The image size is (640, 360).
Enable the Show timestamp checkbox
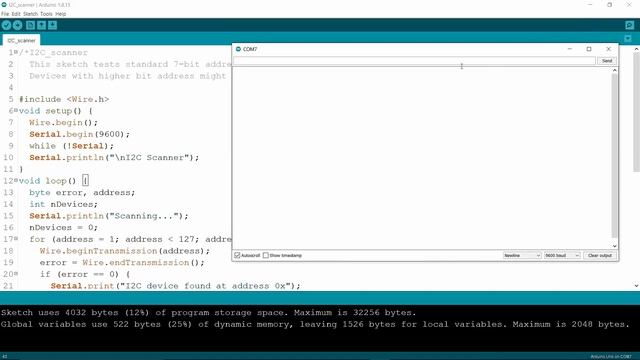tap(266, 256)
